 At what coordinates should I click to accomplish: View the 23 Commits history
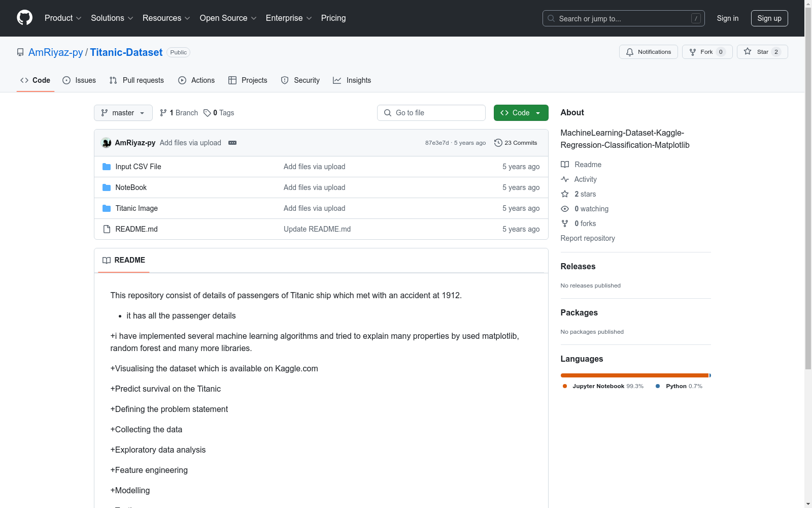click(x=516, y=143)
